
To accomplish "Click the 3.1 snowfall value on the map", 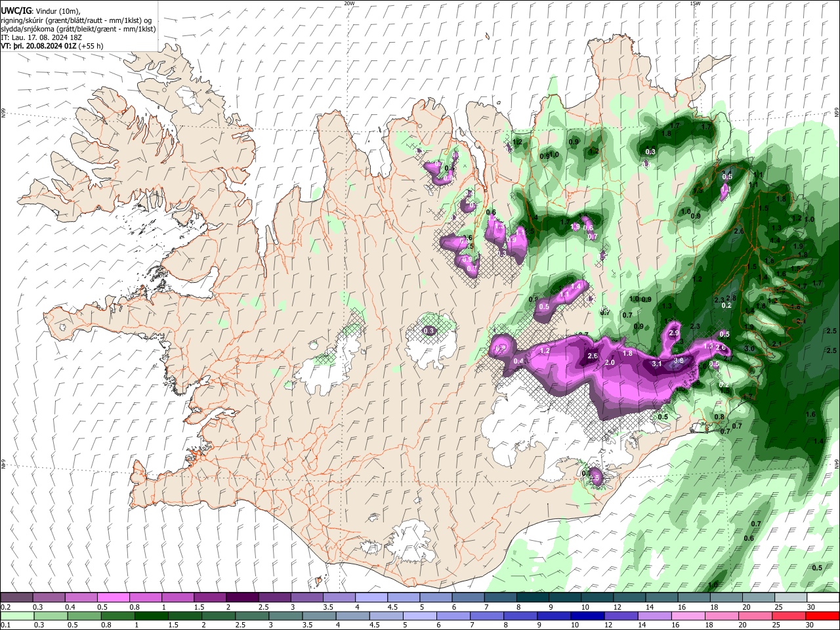I will 657,364.
